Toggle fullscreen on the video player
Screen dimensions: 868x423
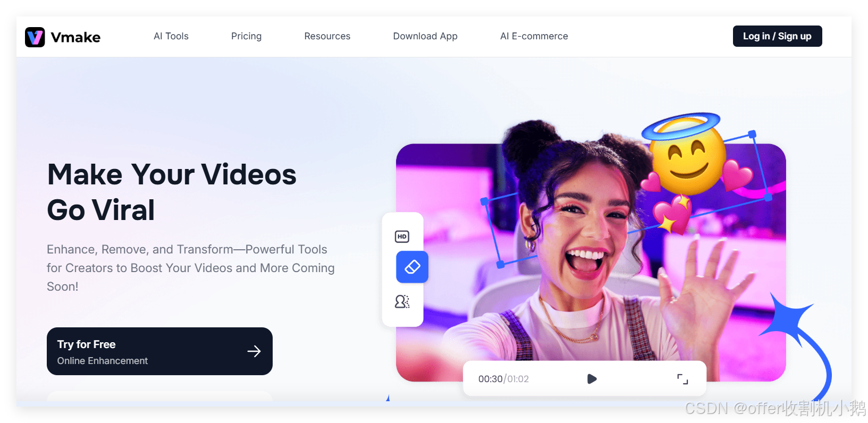pos(682,379)
